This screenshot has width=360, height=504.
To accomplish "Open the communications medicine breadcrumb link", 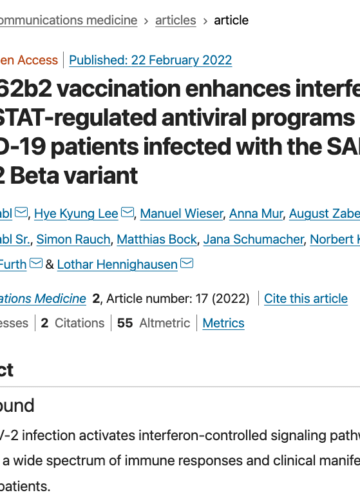I will click(x=68, y=20).
